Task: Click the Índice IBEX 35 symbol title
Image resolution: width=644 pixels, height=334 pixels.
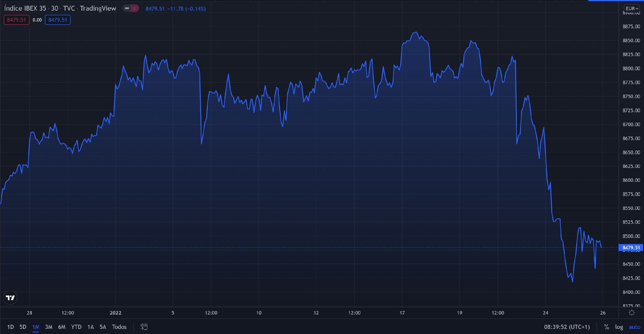Action: tap(25, 8)
